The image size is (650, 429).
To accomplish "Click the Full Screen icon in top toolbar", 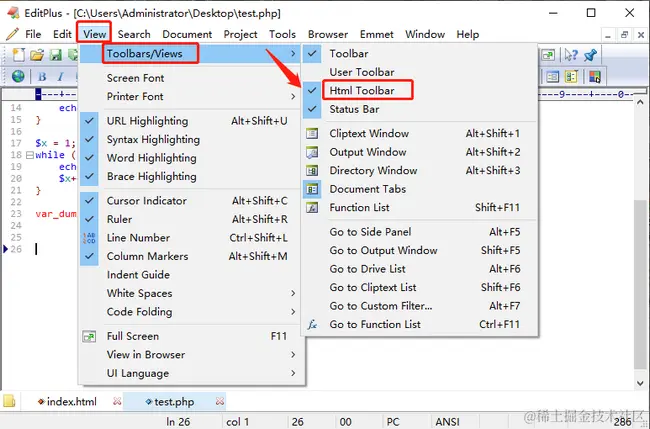I will [x=548, y=55].
